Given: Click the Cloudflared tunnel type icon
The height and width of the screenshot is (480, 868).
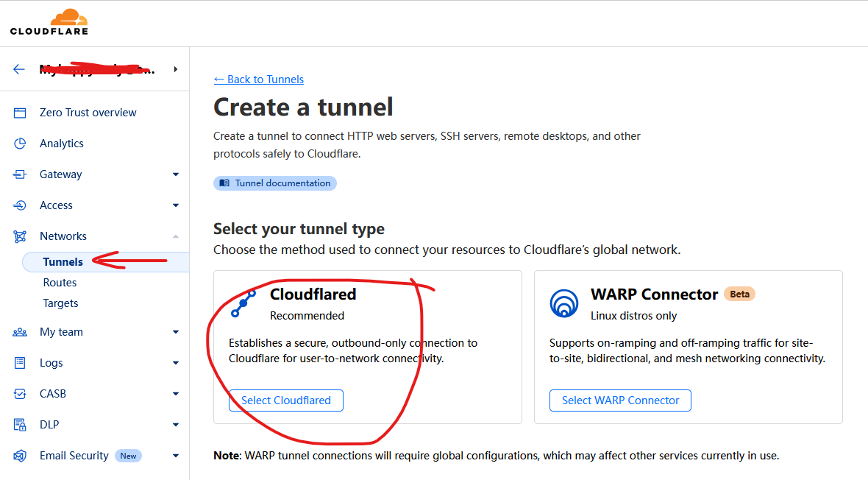Looking at the screenshot, I should [243, 304].
